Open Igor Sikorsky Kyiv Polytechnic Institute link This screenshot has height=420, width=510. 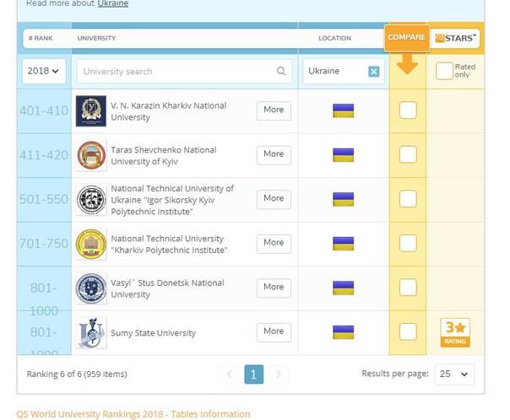pyautogui.click(x=172, y=200)
